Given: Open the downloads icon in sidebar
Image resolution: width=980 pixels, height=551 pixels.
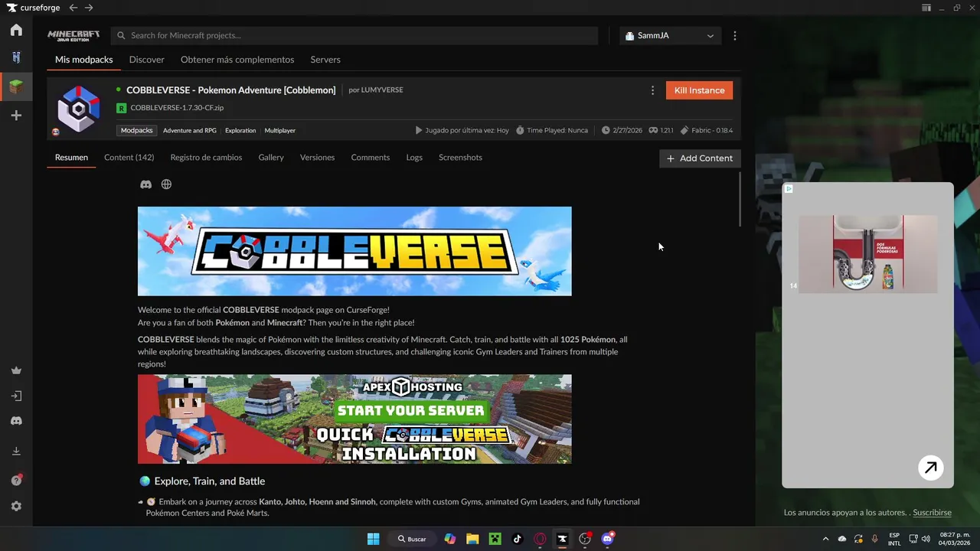Looking at the screenshot, I should point(16,452).
